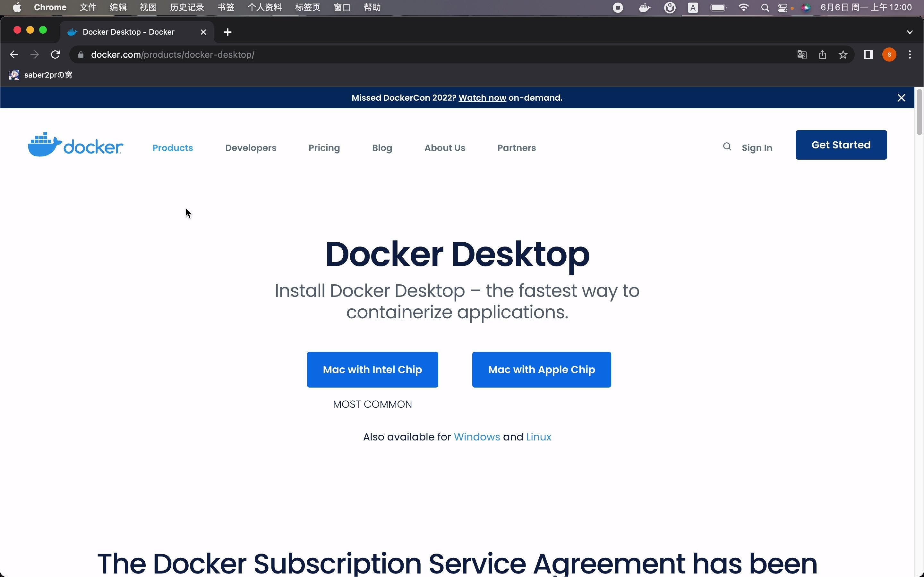Dismiss the DockerCon banner with the X
The image size is (924, 577).
902,98
